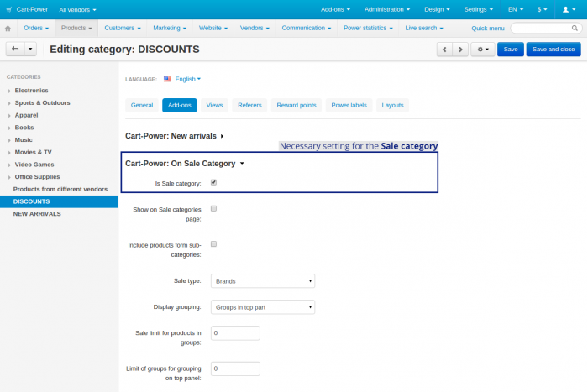Screen dimensions: 588x392
Task: Open the Products menu
Action: pyautogui.click(x=76, y=28)
